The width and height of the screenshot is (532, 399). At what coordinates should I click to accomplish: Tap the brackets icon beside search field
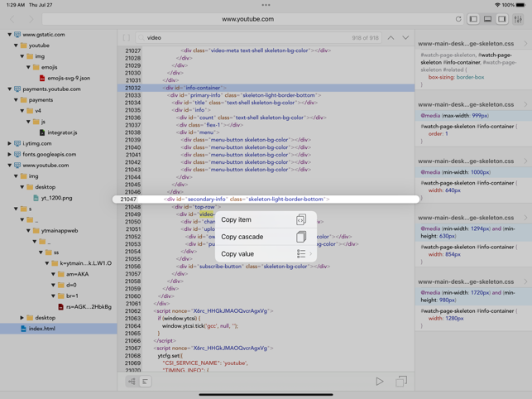127,38
